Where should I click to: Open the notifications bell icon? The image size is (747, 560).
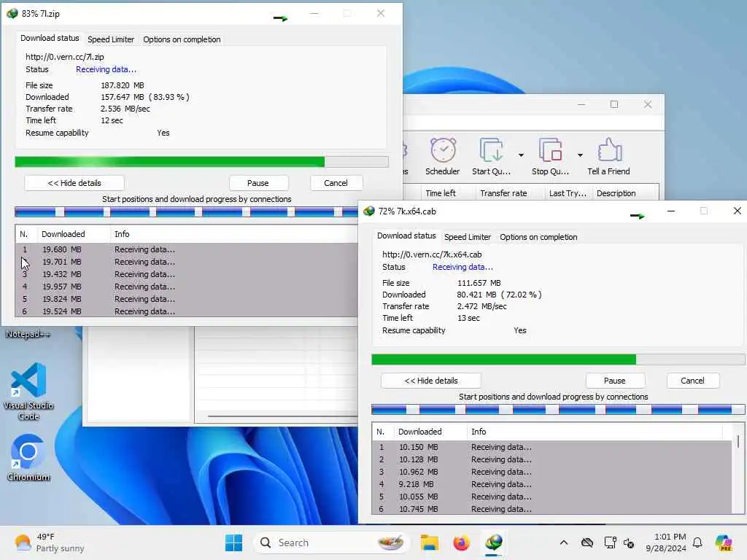(x=697, y=542)
